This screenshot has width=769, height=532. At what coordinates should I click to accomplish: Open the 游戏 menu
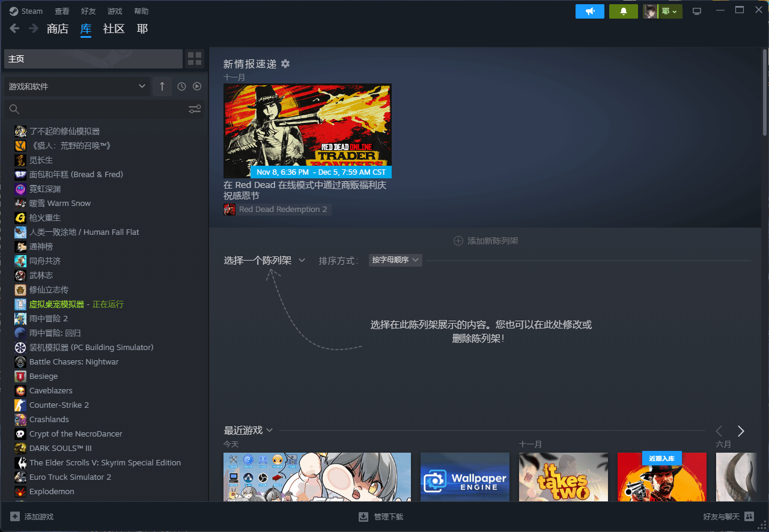tap(115, 11)
